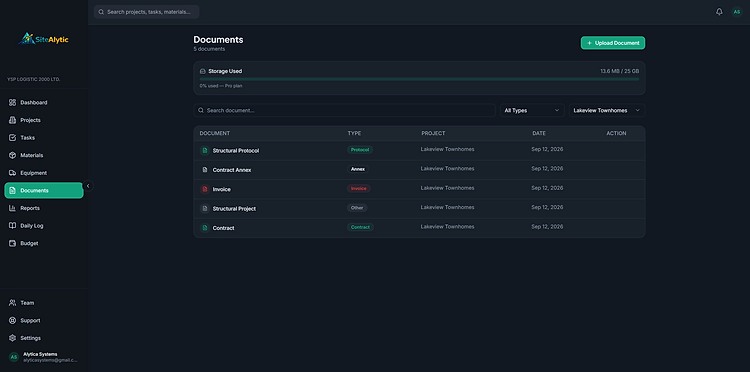Viewport: 750px width, 372px height.
Task: Focus the Search document field
Action: coord(344,110)
